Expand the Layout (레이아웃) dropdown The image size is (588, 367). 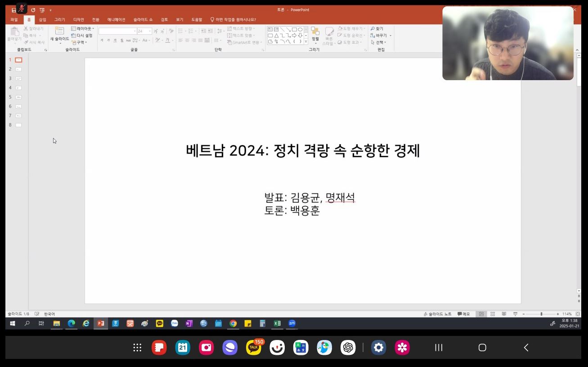(83, 29)
